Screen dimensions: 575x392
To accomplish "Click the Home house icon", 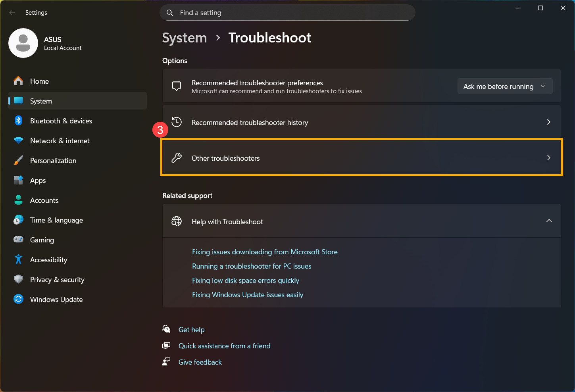I will pyautogui.click(x=18, y=81).
